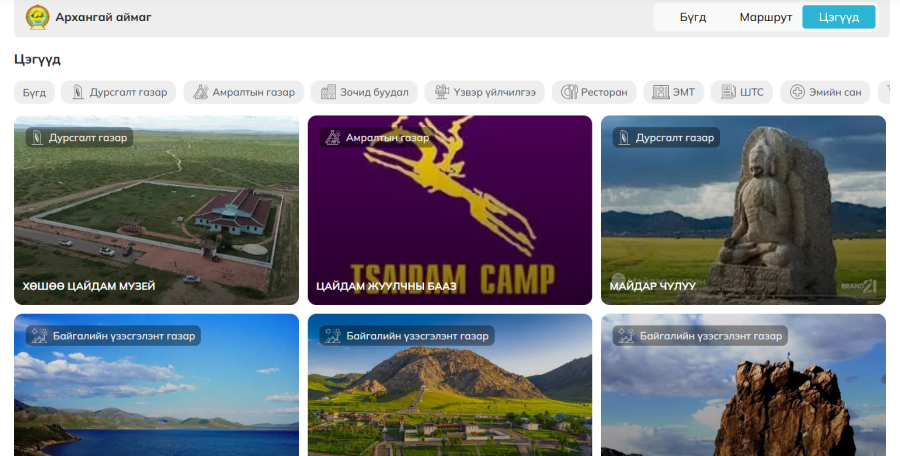
Task: Open the rock formation landscape card
Action: pyautogui.click(x=743, y=385)
